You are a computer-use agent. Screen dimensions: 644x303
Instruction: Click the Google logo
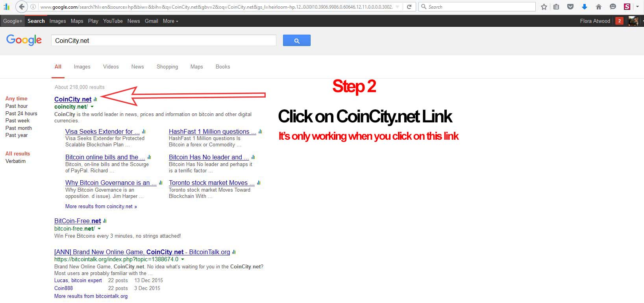click(x=24, y=40)
